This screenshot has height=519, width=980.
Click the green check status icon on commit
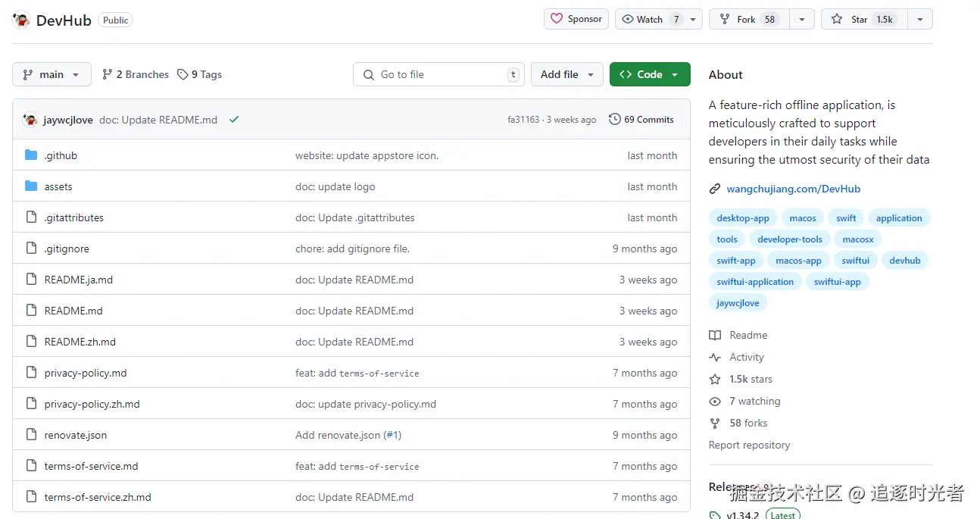(x=234, y=120)
